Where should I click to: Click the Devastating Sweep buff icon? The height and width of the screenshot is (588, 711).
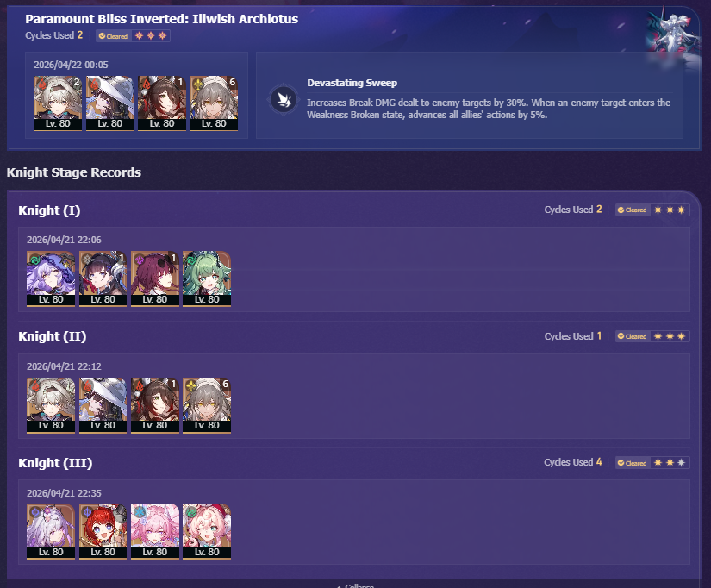pos(284,99)
